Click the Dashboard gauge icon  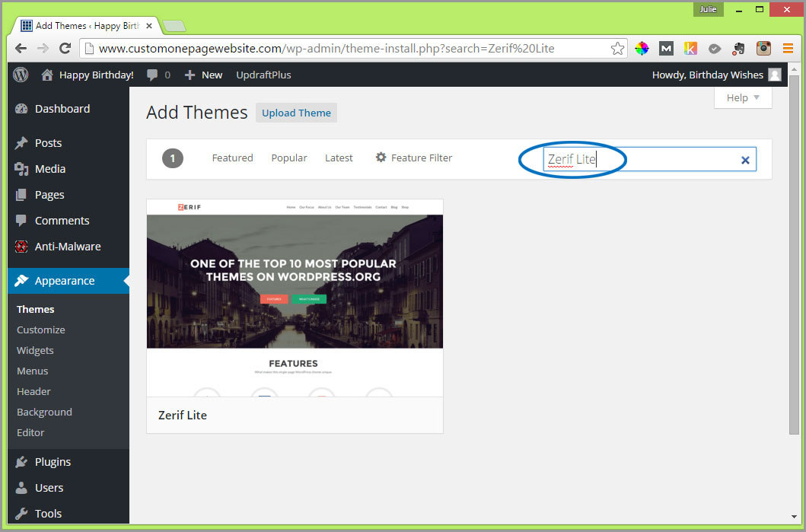click(x=21, y=109)
